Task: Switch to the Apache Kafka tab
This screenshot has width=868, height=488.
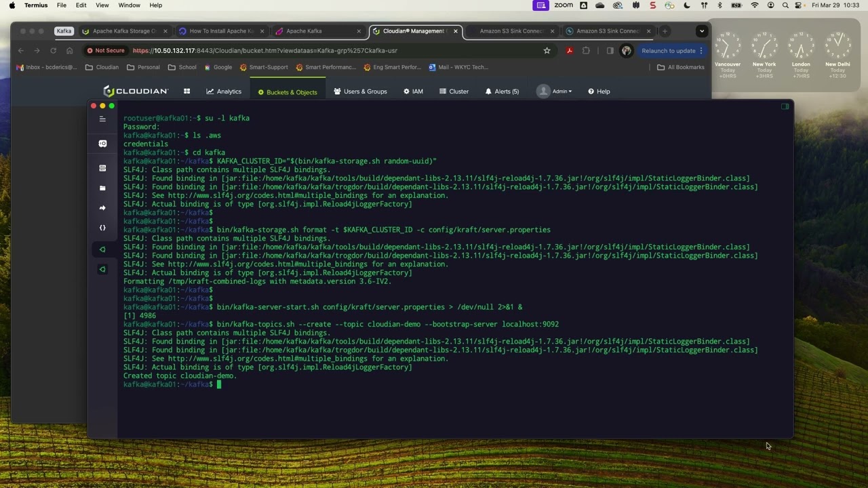Action: point(318,31)
